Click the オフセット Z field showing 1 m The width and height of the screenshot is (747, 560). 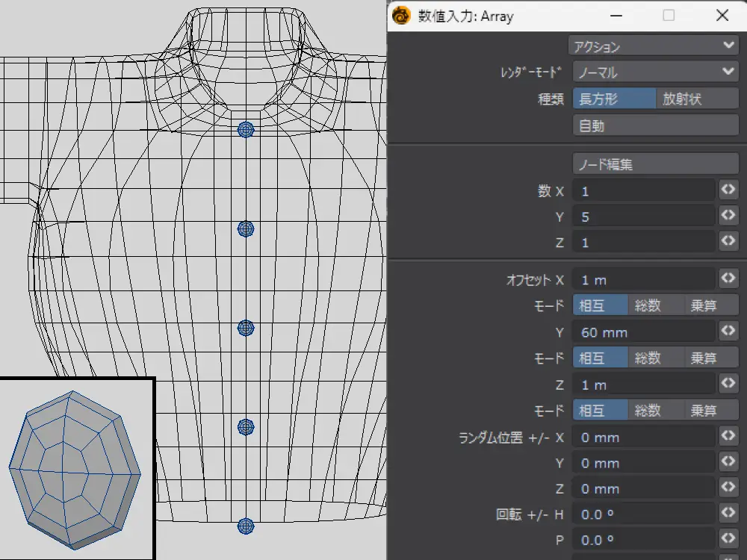(x=643, y=385)
